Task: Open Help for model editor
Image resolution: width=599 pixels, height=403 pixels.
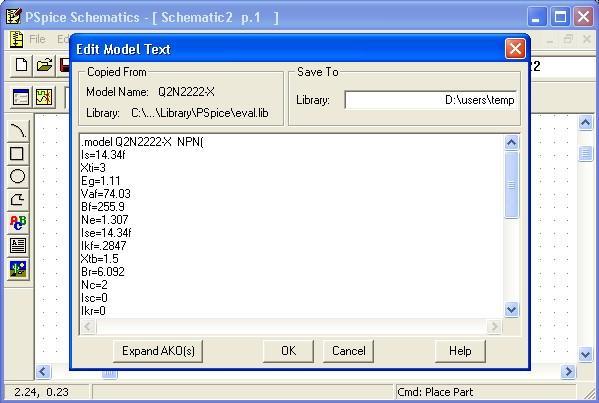Action: click(x=460, y=351)
